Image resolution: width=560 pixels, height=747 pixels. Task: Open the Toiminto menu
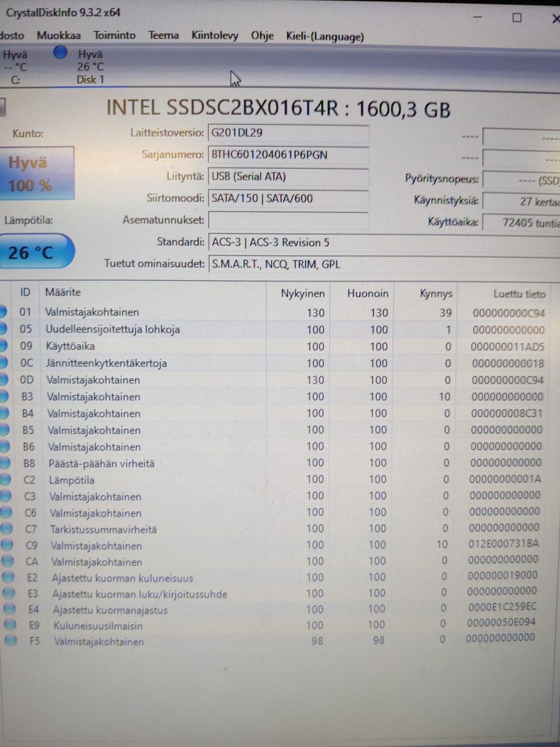pos(114,36)
